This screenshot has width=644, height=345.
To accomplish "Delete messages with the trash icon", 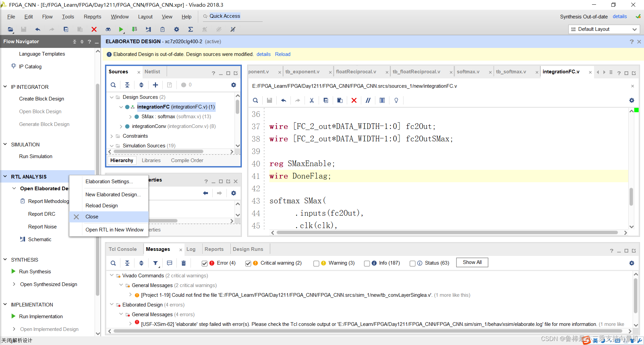I will click(183, 263).
